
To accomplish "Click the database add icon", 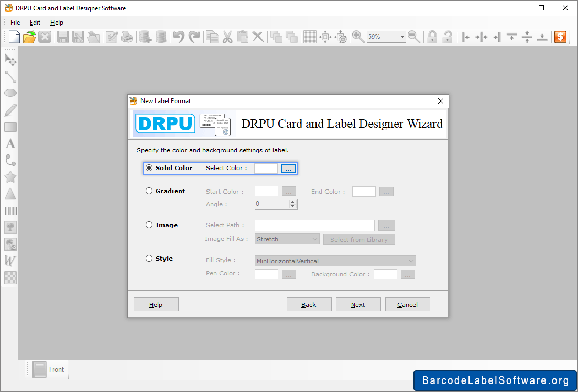I will [145, 37].
